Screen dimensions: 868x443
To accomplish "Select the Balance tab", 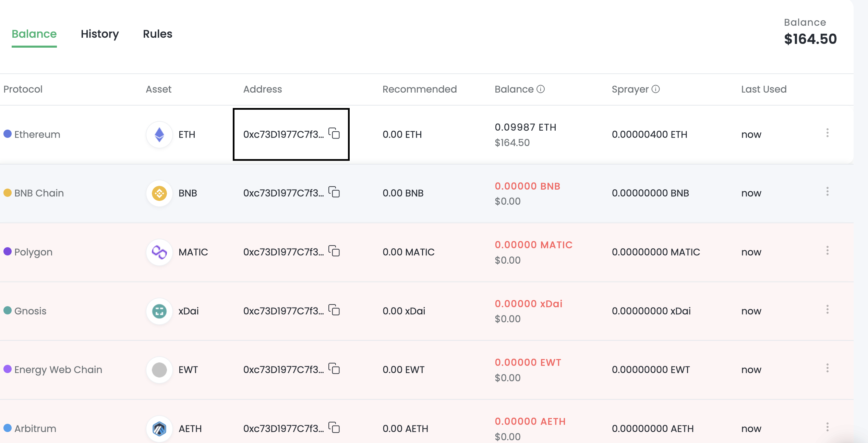I will [x=34, y=34].
